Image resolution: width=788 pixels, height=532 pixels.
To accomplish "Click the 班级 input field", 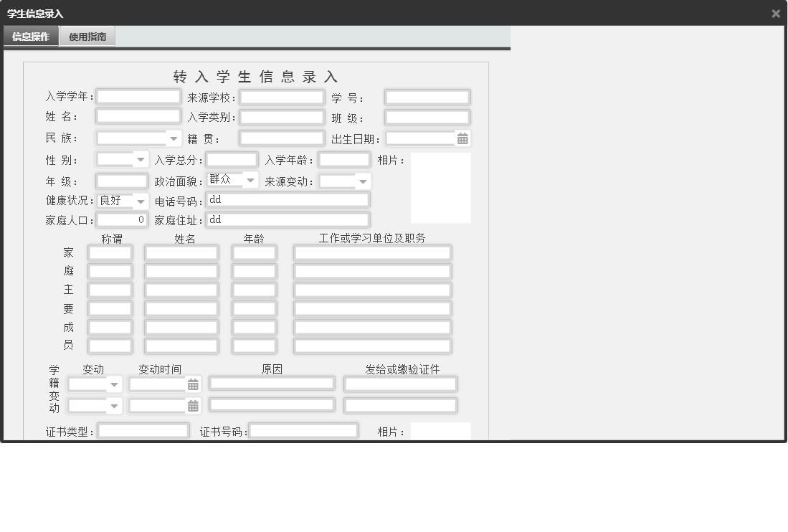I will tap(427, 118).
